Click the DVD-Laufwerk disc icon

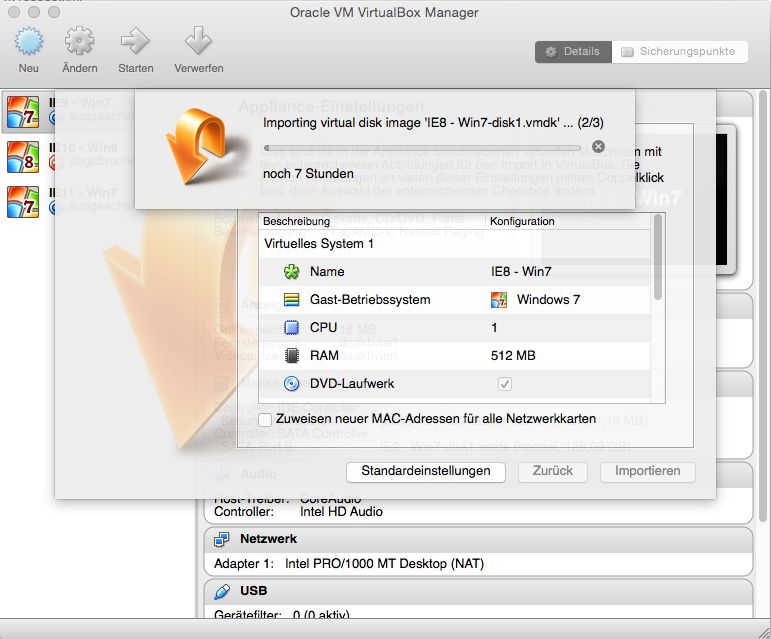292,383
